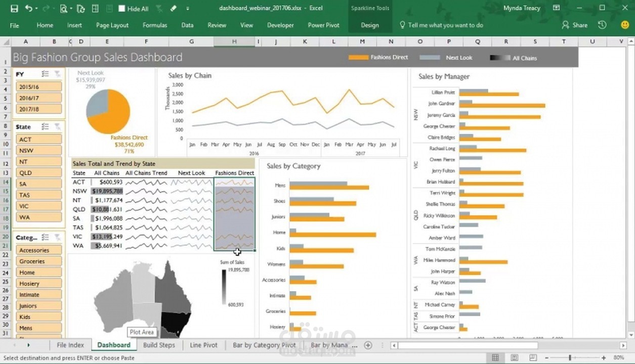The width and height of the screenshot is (635, 364).
Task: Select NSW in the State slicer
Action: coord(39,151)
